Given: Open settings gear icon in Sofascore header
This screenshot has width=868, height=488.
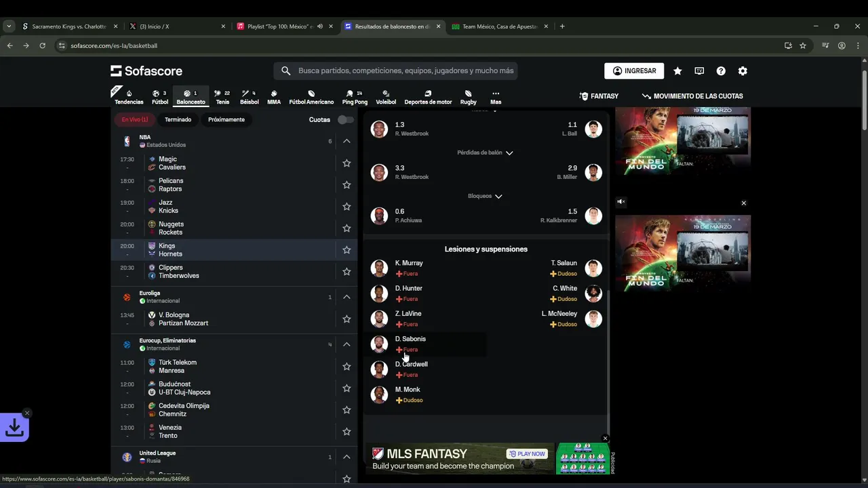Looking at the screenshot, I should pyautogui.click(x=743, y=70).
